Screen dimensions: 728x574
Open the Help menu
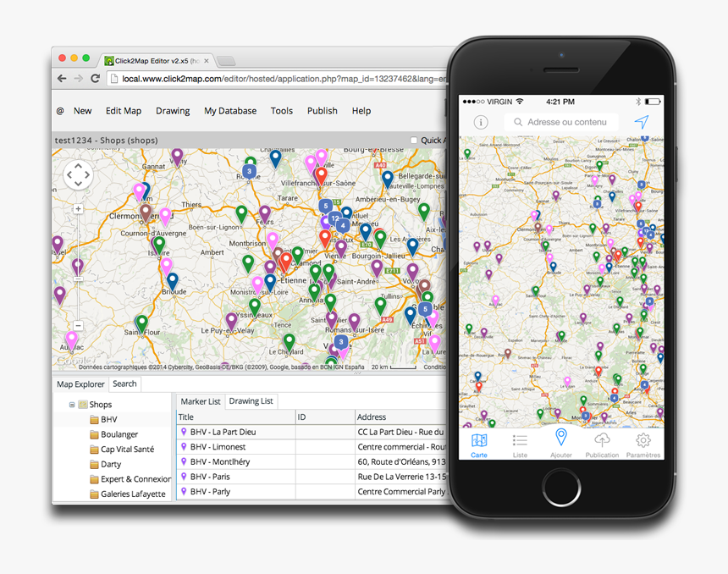coord(361,111)
